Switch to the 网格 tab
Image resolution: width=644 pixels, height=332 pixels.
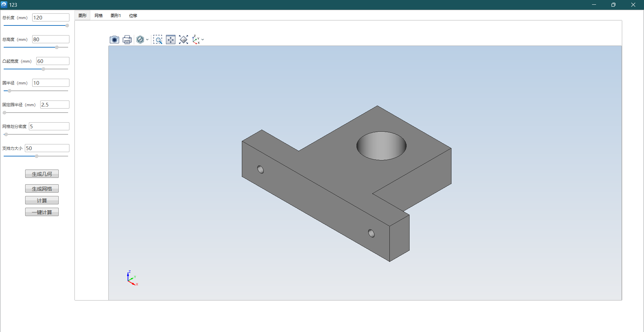coord(99,16)
